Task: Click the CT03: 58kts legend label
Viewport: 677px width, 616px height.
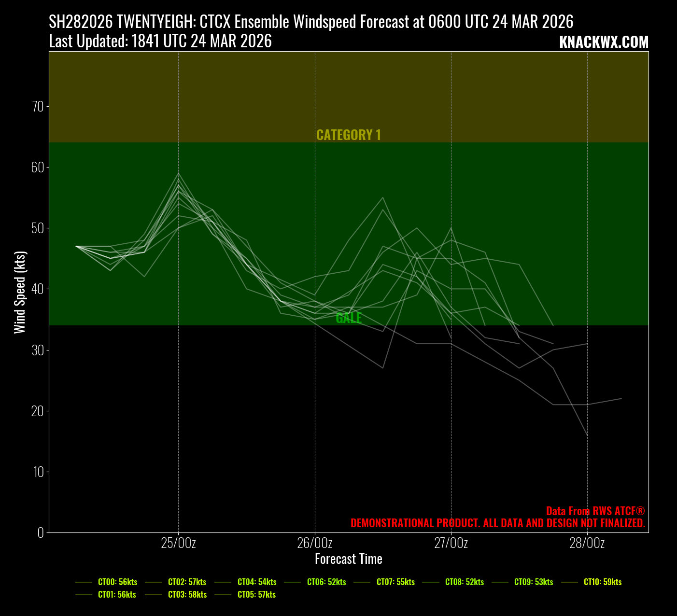Action: coord(187,595)
